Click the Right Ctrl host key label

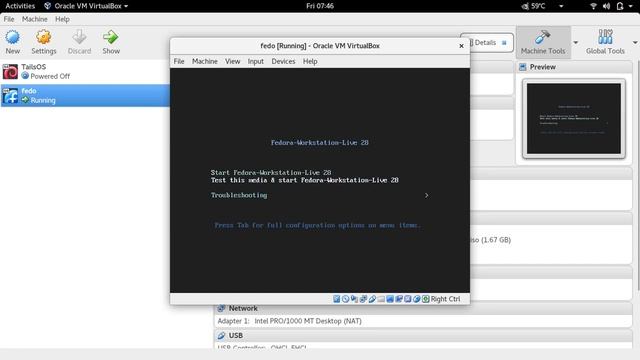tap(445, 299)
